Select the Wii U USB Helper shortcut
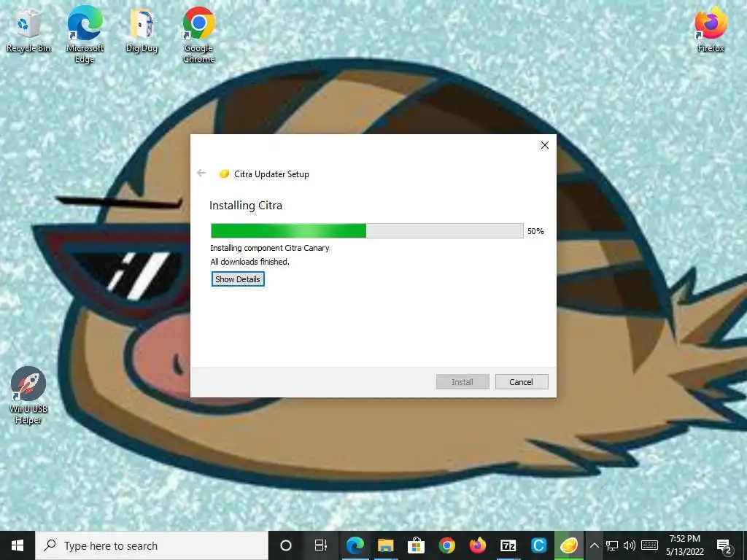Screen dimensions: 747x560 point(28,395)
